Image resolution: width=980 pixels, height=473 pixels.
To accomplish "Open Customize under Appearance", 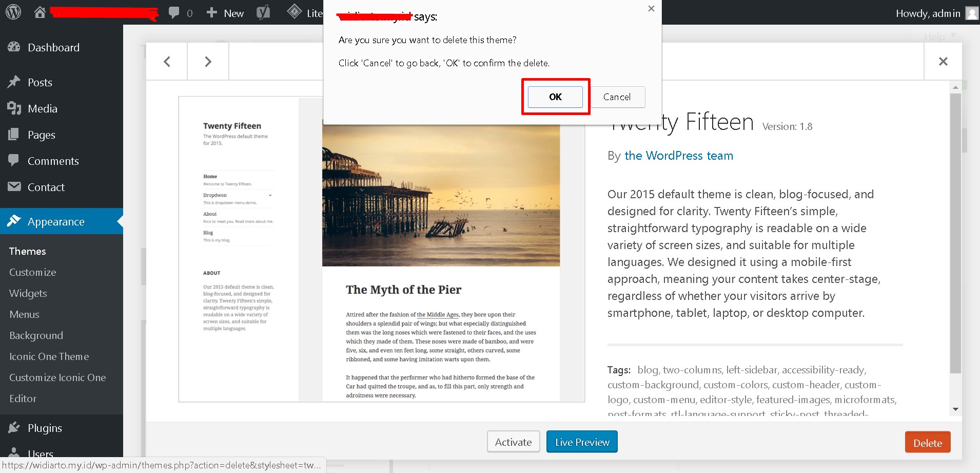I will coord(33,272).
